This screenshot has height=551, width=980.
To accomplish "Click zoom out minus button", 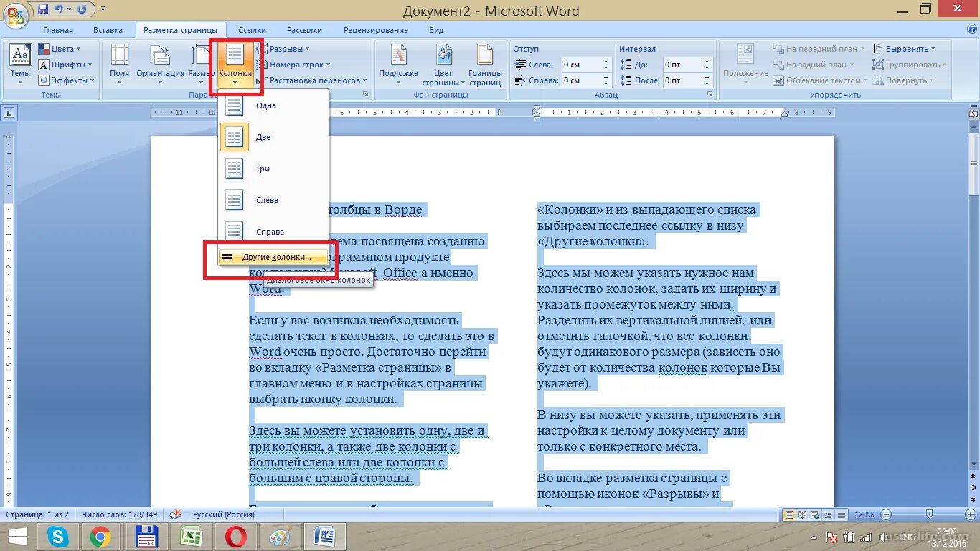I will pyautogui.click(x=887, y=514).
